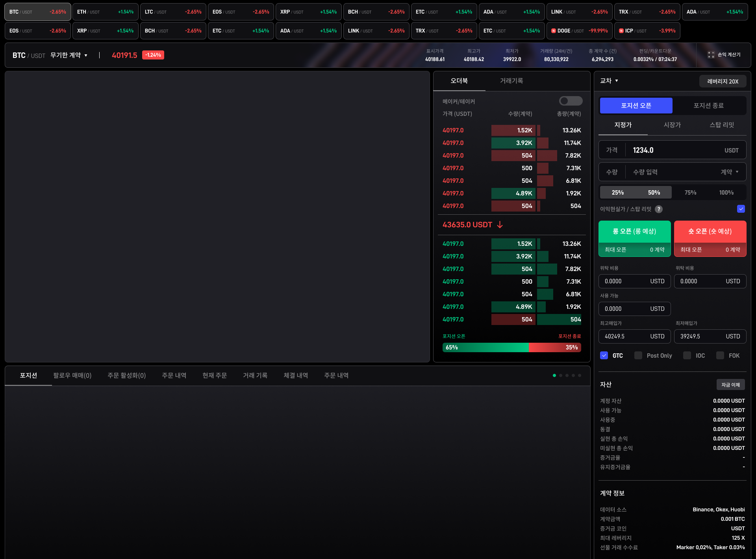Click the first green pagination dot
Image resolution: width=756 pixels, height=559 pixels.
point(554,375)
